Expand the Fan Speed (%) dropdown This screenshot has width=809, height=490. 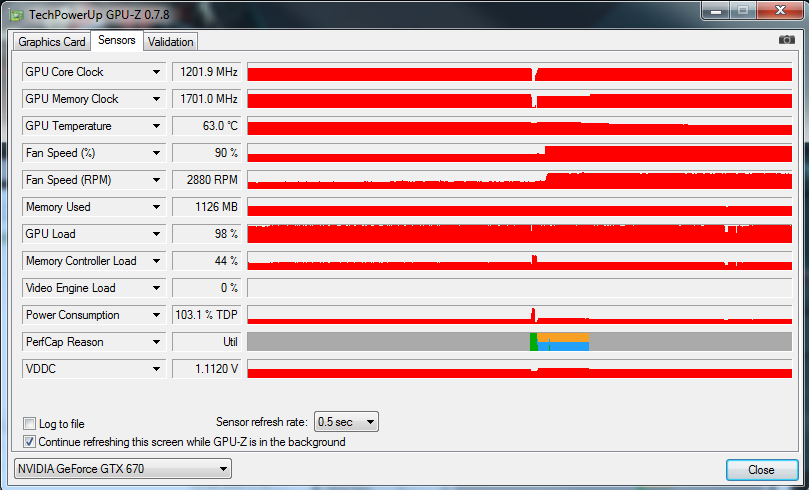pos(94,153)
